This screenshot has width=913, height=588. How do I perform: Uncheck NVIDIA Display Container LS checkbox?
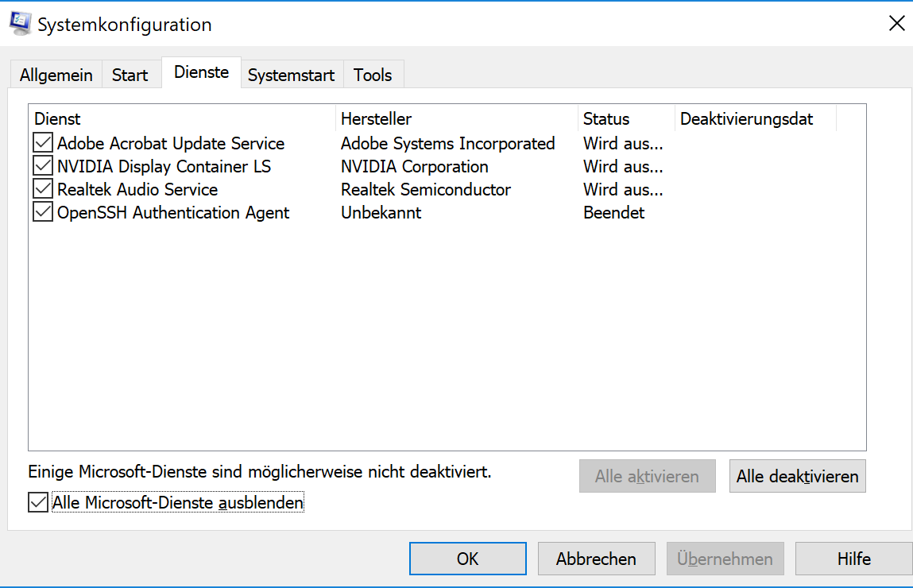click(42, 165)
